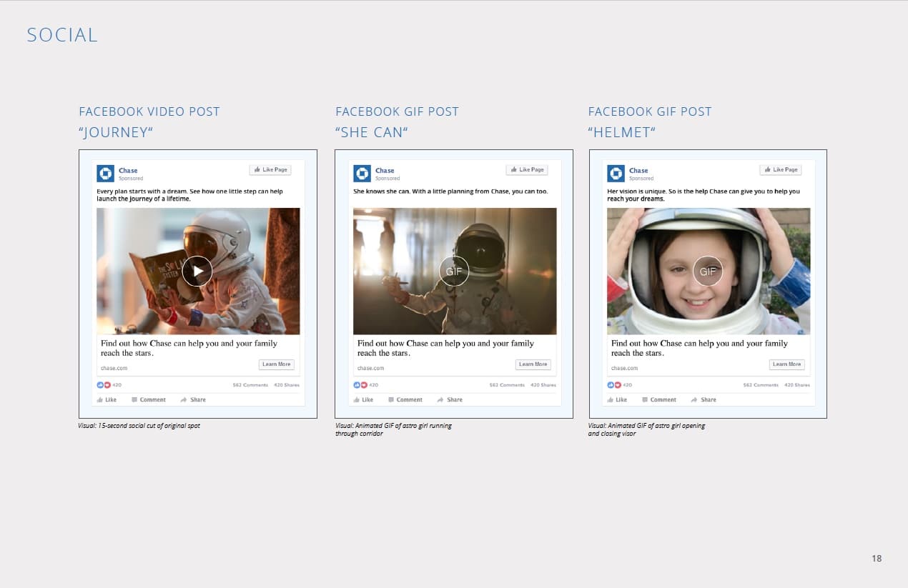The height and width of the screenshot is (588, 908).
Task: Click the "HELMET" title
Action: tap(622, 132)
